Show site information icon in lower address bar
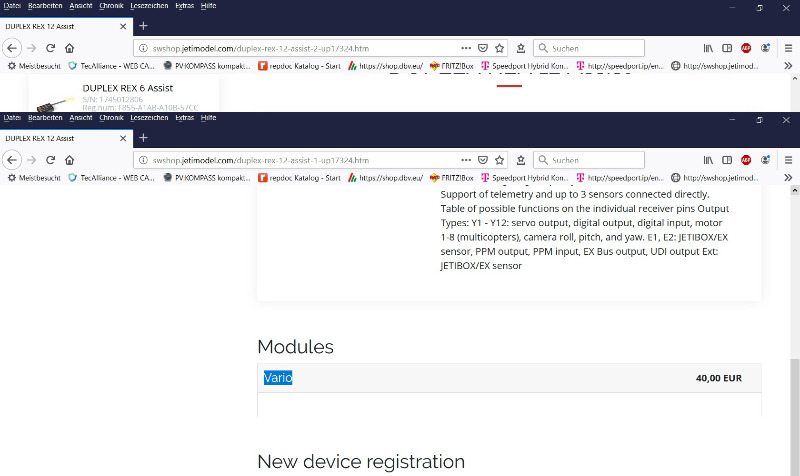 point(143,160)
